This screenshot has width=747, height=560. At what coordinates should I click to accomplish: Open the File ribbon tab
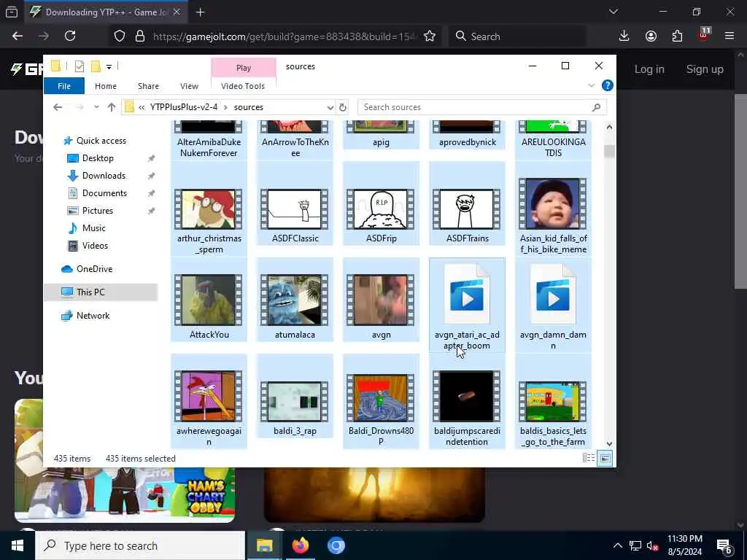click(x=64, y=86)
